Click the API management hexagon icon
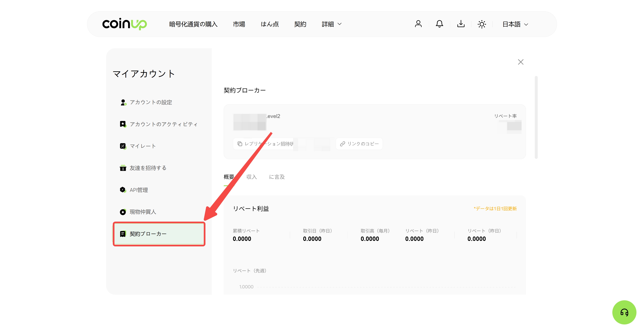This screenshot has width=644, height=332. [123, 190]
